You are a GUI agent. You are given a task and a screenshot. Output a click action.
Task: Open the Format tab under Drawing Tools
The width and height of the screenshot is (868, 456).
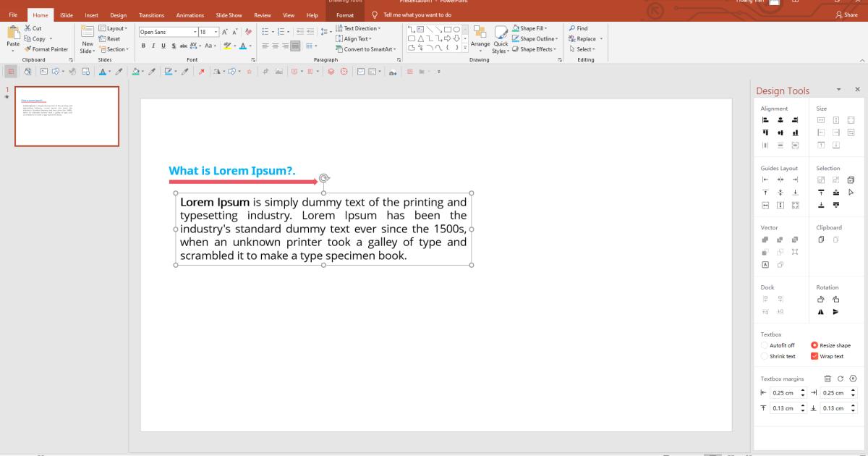pyautogui.click(x=346, y=13)
